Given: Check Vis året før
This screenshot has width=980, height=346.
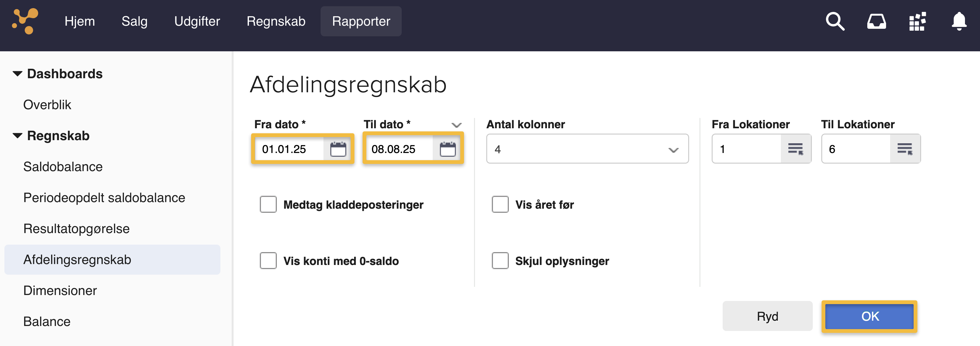Looking at the screenshot, I should [500, 205].
